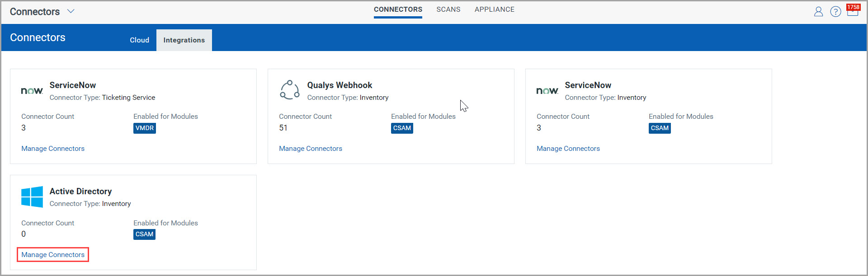Open Manage Connectors for ServiceNow Ticketing Service

pos(53,149)
